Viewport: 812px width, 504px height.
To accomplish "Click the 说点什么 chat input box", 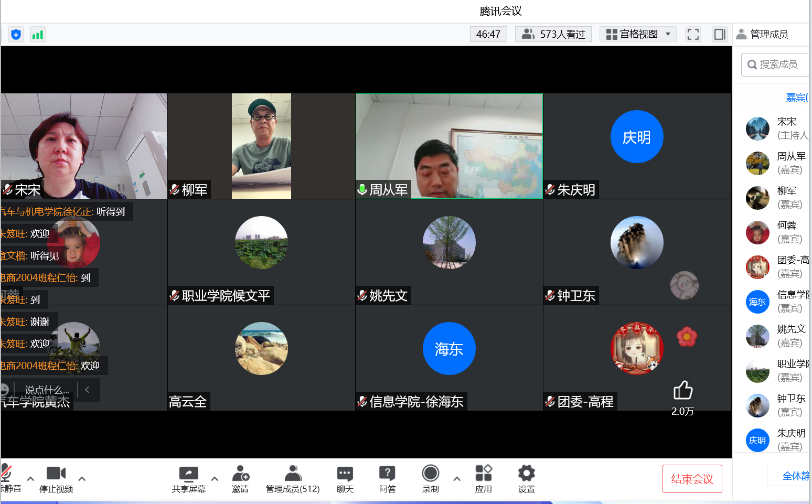I will [47, 390].
